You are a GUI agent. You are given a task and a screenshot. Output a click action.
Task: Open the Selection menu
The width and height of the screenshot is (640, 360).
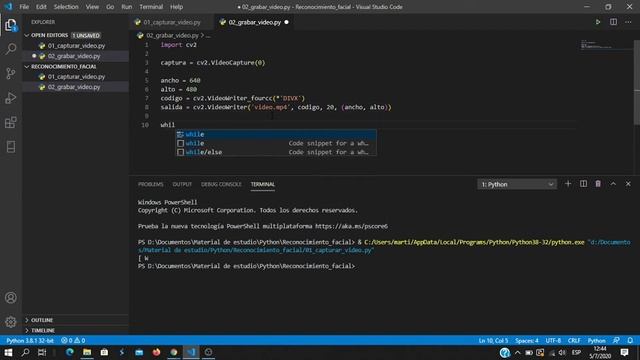coord(66,7)
